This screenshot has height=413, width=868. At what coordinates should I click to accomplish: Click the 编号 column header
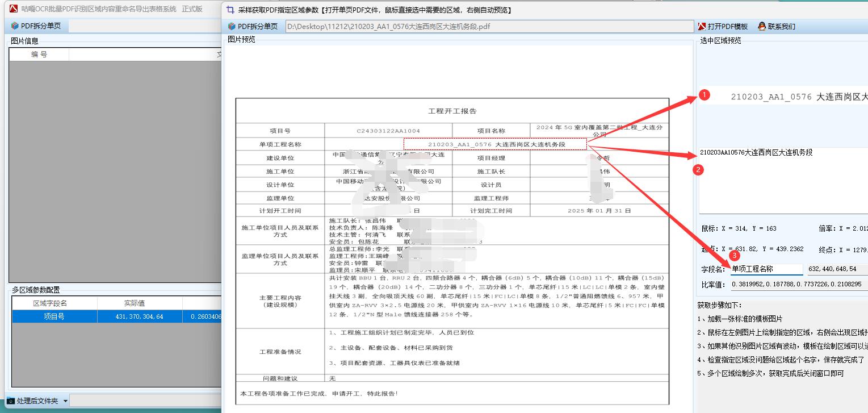click(x=39, y=55)
